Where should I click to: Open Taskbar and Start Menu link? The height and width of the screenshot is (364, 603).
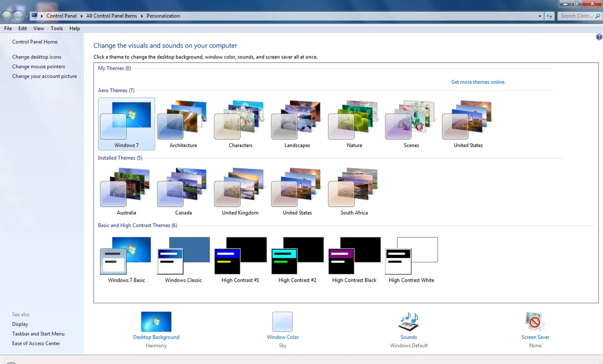click(x=38, y=334)
